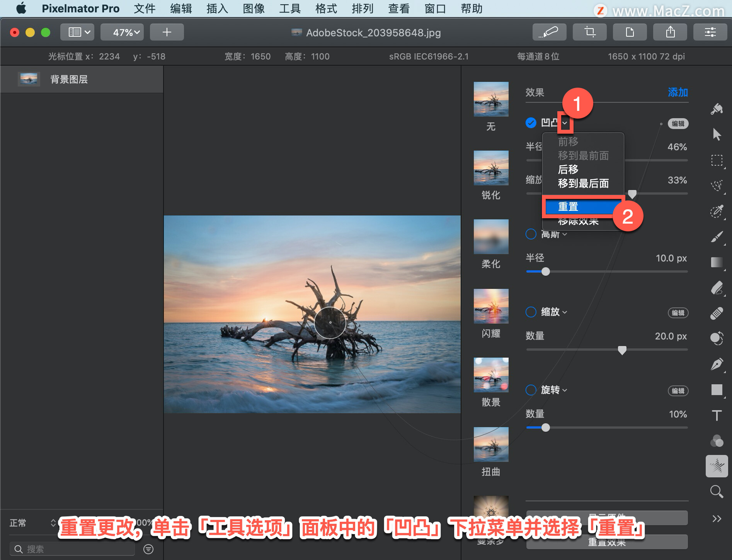
Task: Select the Gradient tool
Action: click(717, 262)
